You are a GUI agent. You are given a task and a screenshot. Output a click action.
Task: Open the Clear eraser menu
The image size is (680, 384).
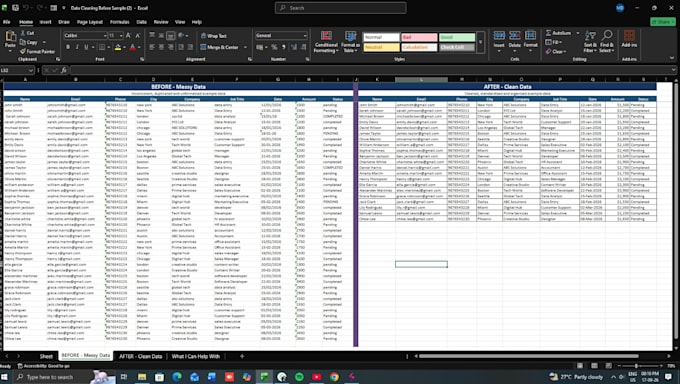pyautogui.click(x=556, y=51)
